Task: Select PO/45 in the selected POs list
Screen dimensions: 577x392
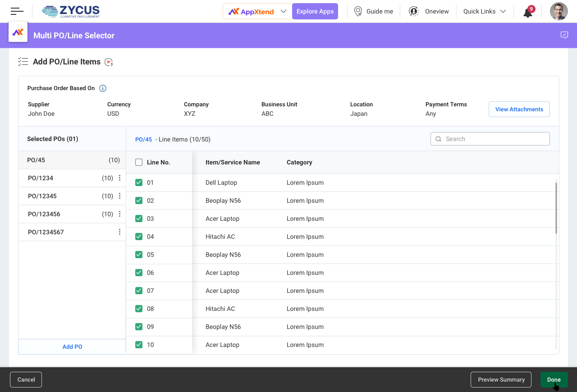Action: [36, 160]
